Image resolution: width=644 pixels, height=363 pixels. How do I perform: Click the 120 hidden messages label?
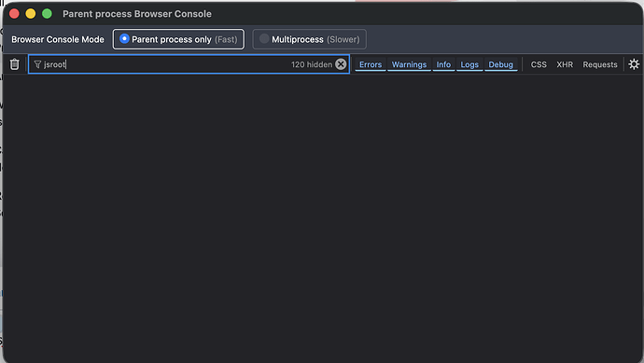click(312, 64)
